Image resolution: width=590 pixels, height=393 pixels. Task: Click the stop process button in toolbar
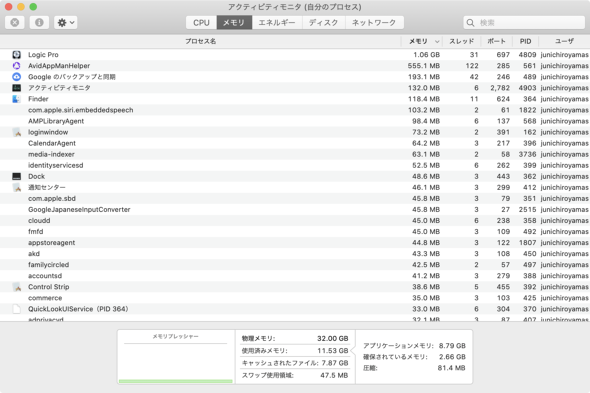15,23
